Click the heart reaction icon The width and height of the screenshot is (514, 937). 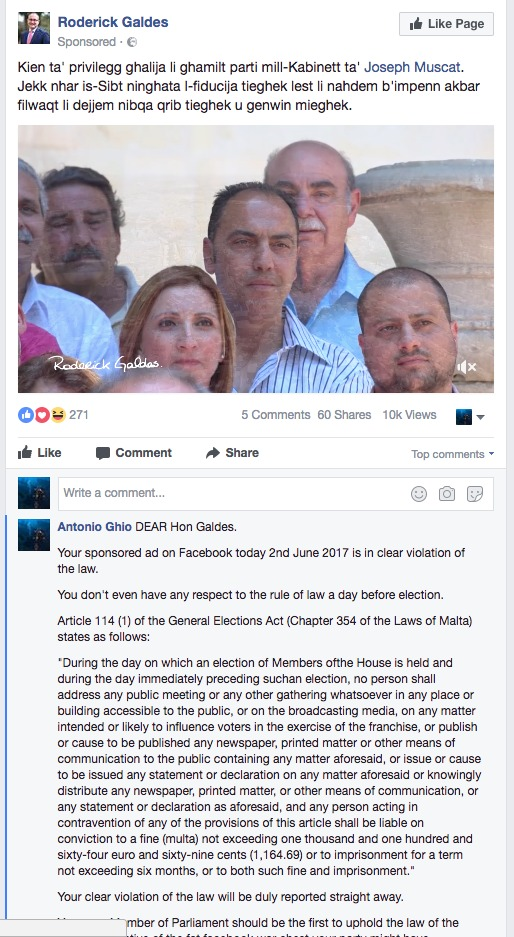tap(42, 415)
